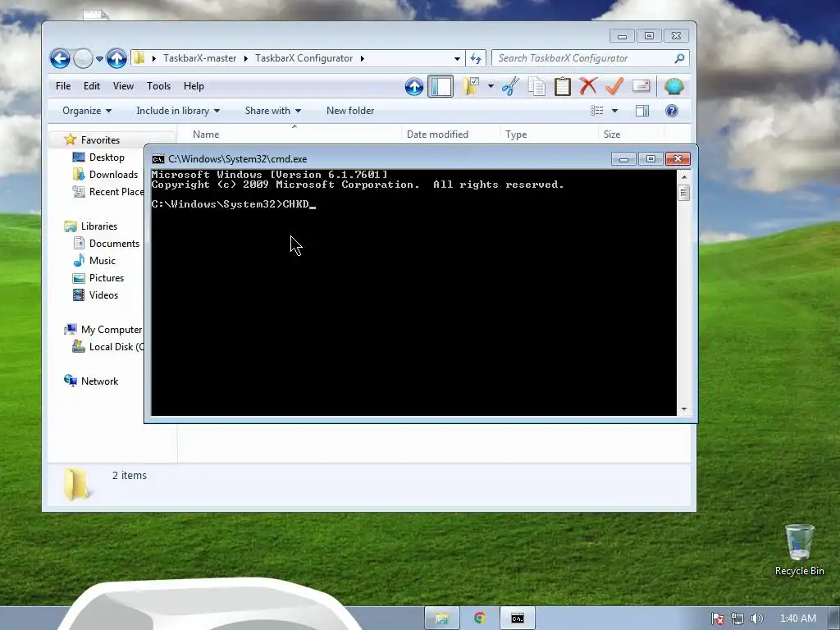Open the Edit menu
The image size is (840, 630).
pos(92,86)
